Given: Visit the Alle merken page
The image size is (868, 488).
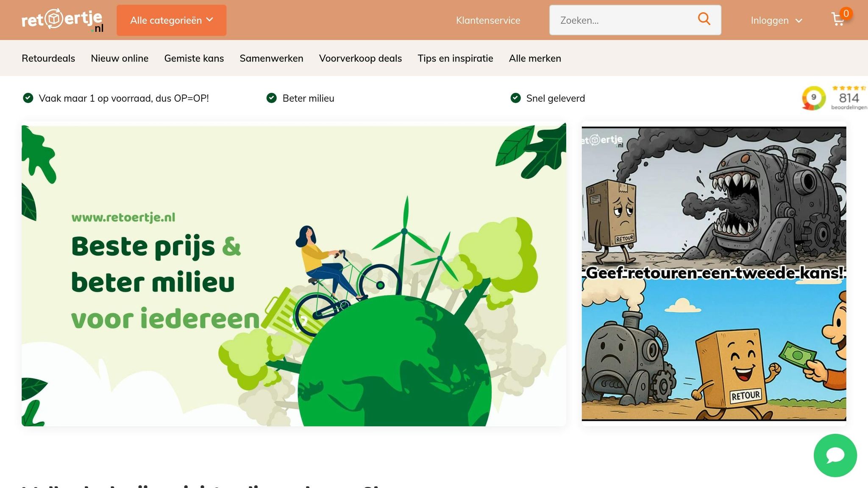Looking at the screenshot, I should pos(535,58).
